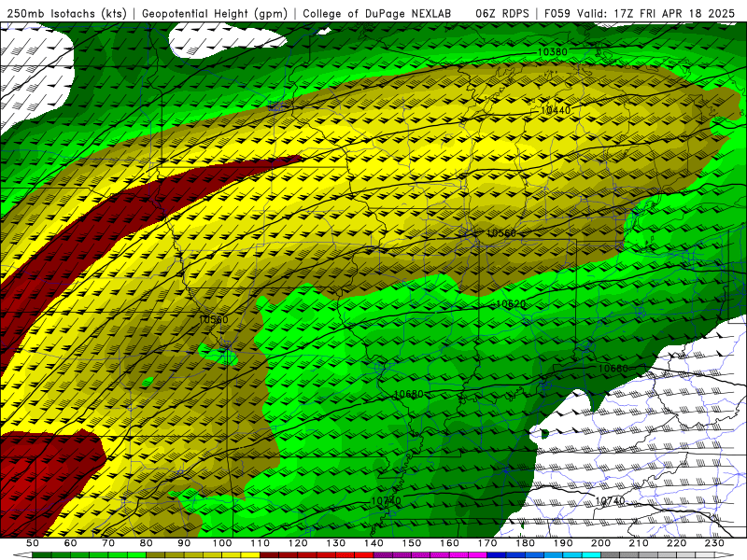
Task: Click the 100 value on the color scale
Action: [x=222, y=543]
